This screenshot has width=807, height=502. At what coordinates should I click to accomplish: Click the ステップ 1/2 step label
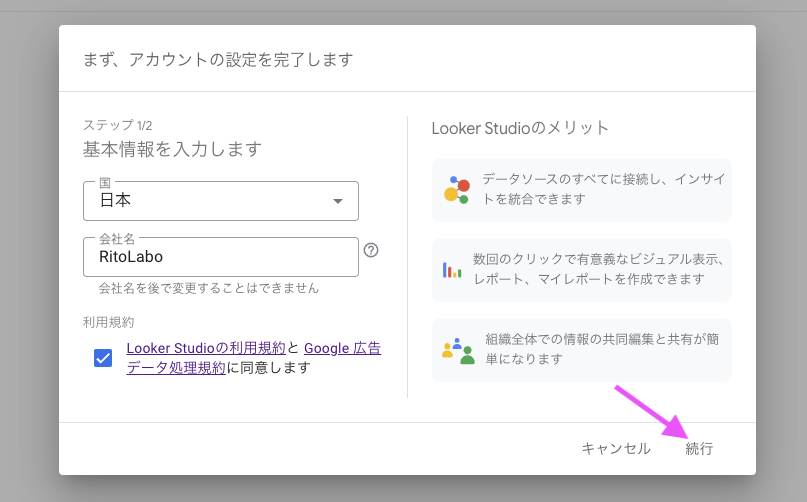(117, 125)
